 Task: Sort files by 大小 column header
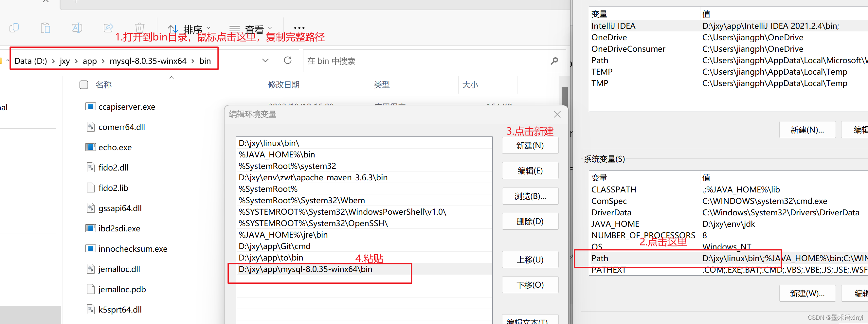470,85
